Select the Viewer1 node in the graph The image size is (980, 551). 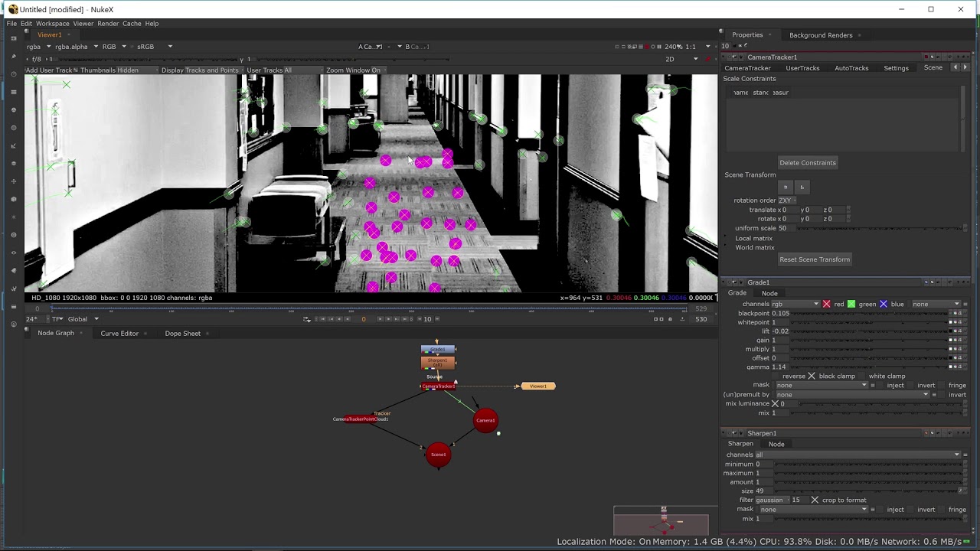tap(538, 386)
